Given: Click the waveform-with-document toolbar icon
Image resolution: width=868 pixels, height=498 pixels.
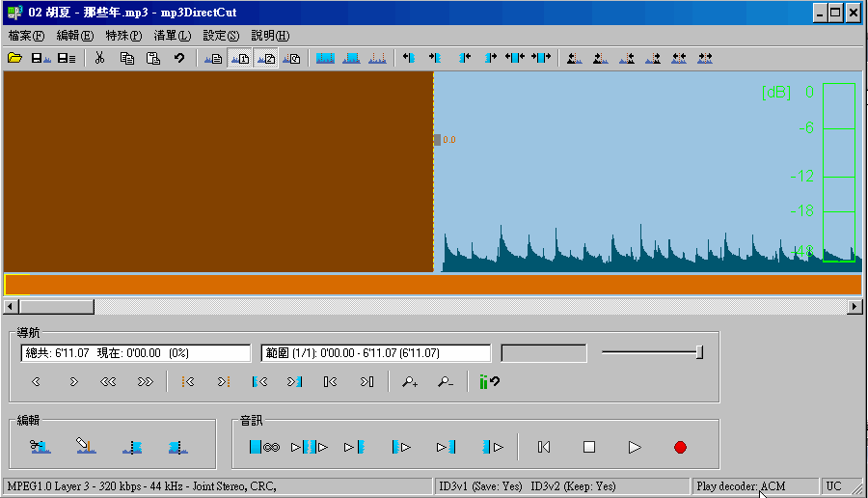Looking at the screenshot, I should 213,58.
